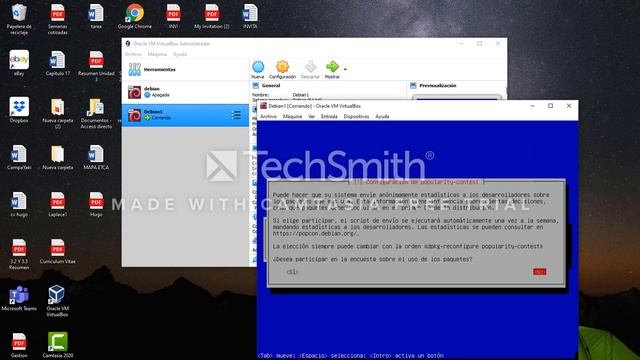The width and height of the screenshot is (640, 360).
Task: Open the INVITA Word document icon
Action: [250, 16]
